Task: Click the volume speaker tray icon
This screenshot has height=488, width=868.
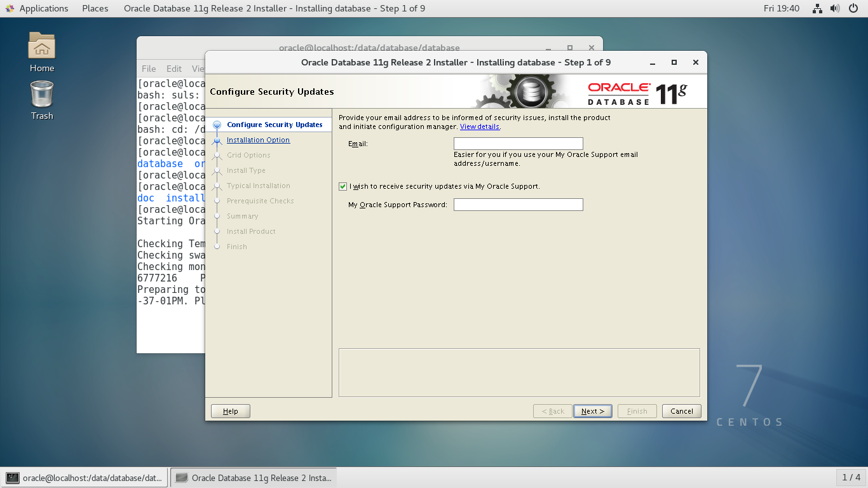Action: click(834, 8)
